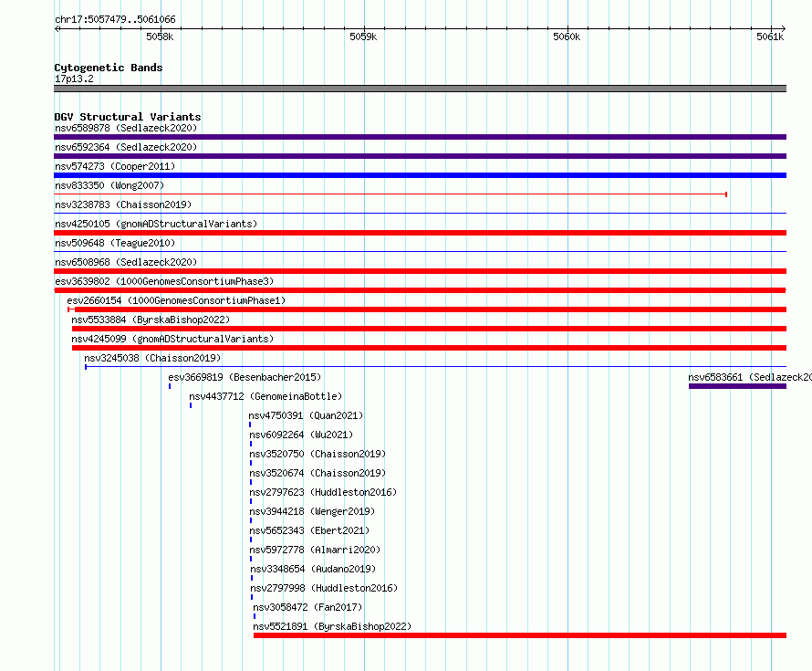Click the 5059k ruler mark

click(x=363, y=37)
